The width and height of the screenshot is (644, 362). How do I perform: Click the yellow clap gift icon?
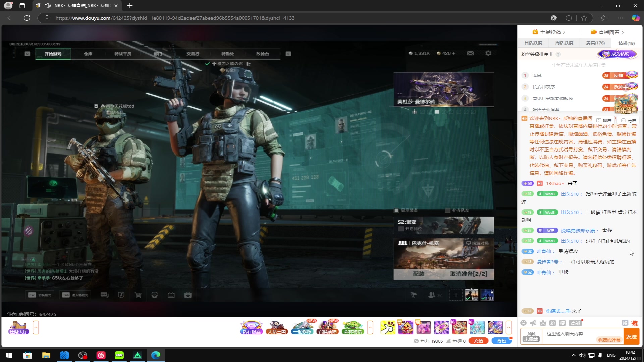(x=388, y=327)
